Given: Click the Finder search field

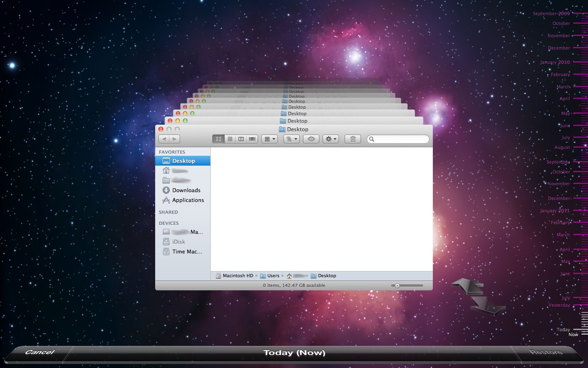Looking at the screenshot, I should (398, 139).
